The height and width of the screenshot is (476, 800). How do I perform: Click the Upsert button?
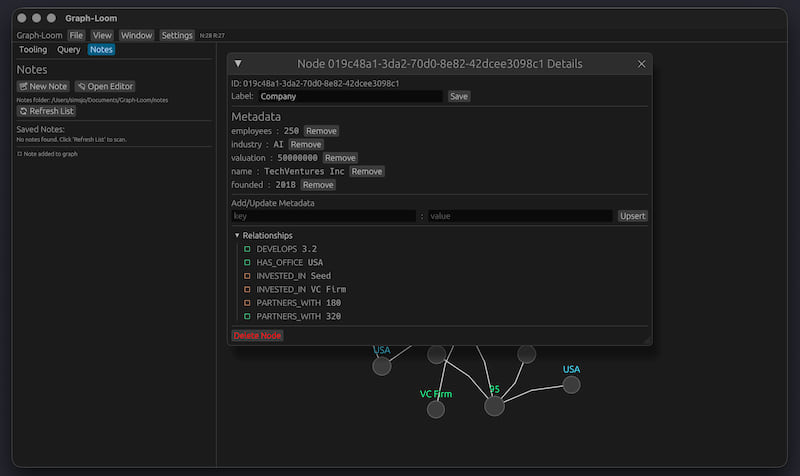click(632, 216)
